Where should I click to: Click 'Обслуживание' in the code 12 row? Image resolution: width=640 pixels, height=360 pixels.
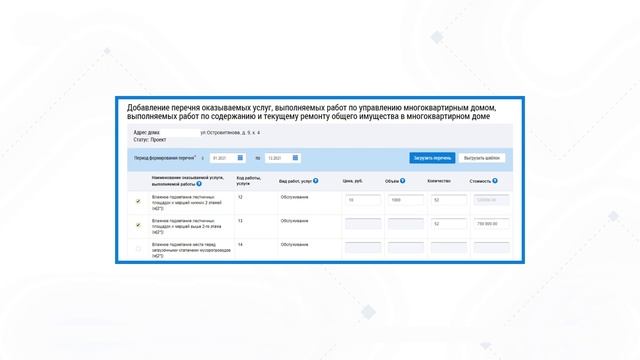pyautogui.click(x=294, y=197)
